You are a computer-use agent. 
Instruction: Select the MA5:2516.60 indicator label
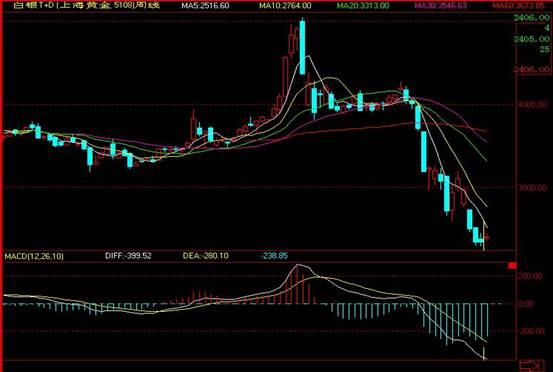point(205,6)
